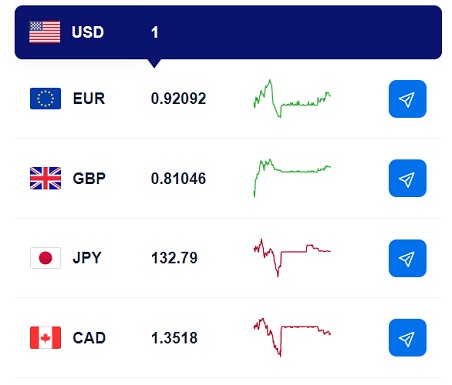Click the GBP rate 0.81046
The image size is (452, 385).
[178, 178]
